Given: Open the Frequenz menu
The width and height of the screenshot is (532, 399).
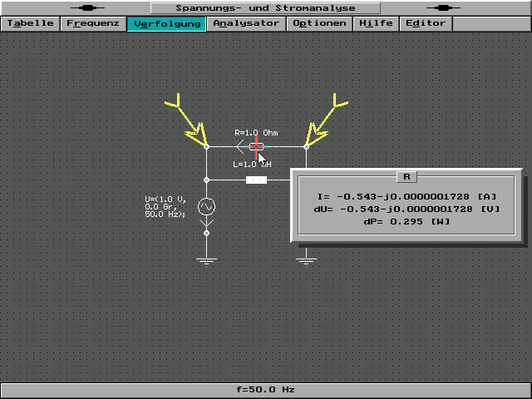Looking at the screenshot, I should pyautogui.click(x=93, y=23).
